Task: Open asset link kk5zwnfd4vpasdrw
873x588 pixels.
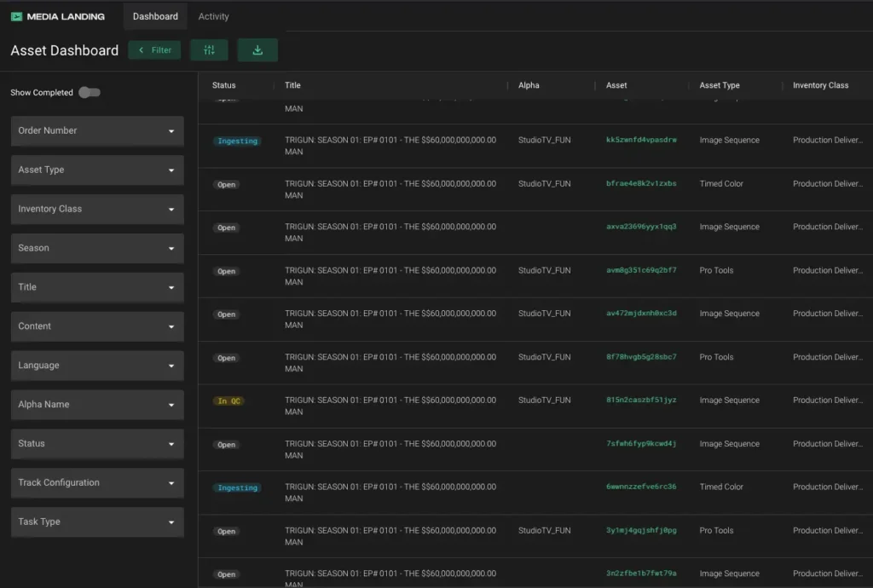Action: (641, 140)
